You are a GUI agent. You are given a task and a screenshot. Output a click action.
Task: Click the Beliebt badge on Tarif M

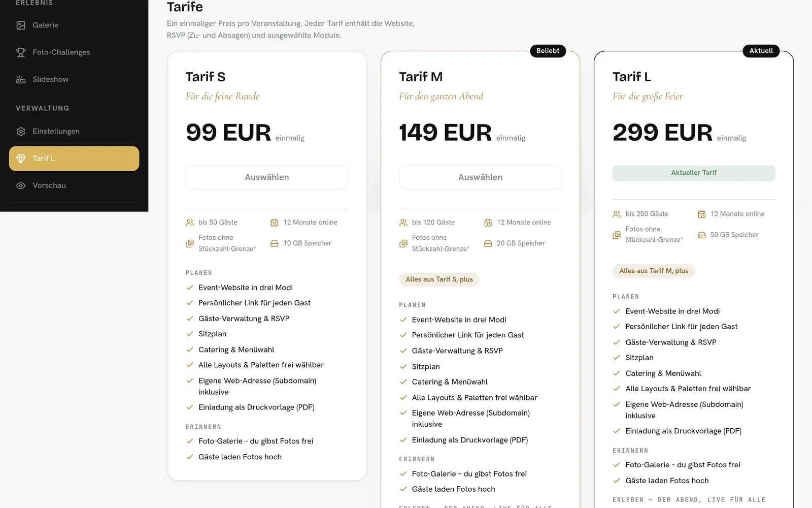tap(548, 51)
